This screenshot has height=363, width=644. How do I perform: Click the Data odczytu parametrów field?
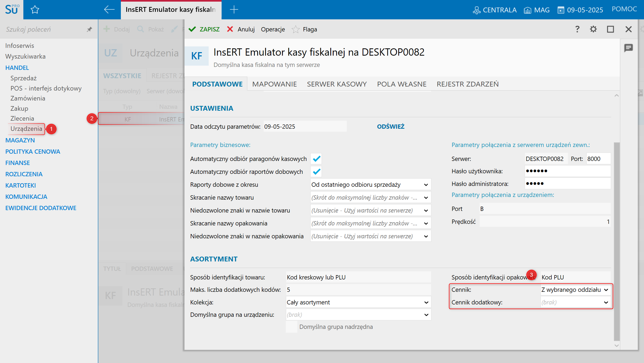click(x=305, y=127)
